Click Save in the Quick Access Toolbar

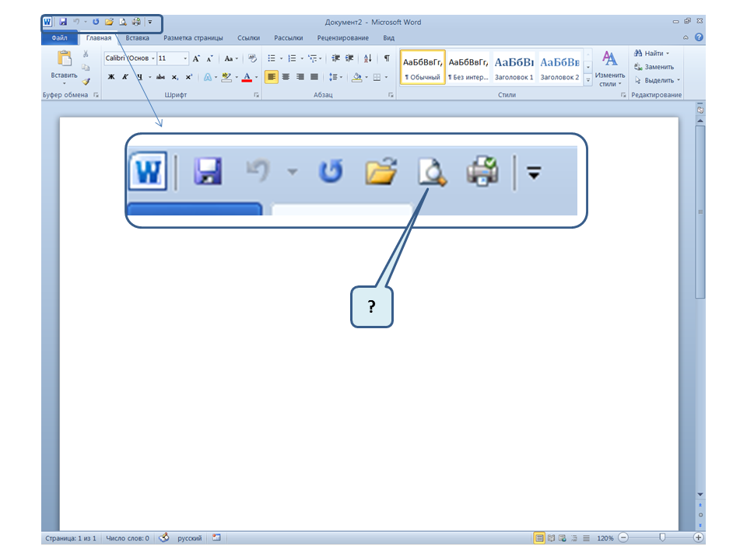(62, 23)
